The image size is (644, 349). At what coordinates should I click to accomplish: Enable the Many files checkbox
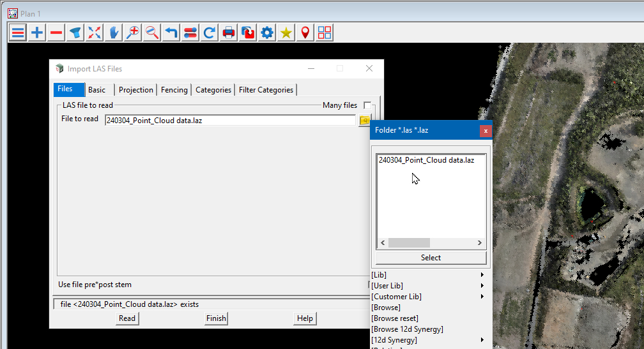367,105
